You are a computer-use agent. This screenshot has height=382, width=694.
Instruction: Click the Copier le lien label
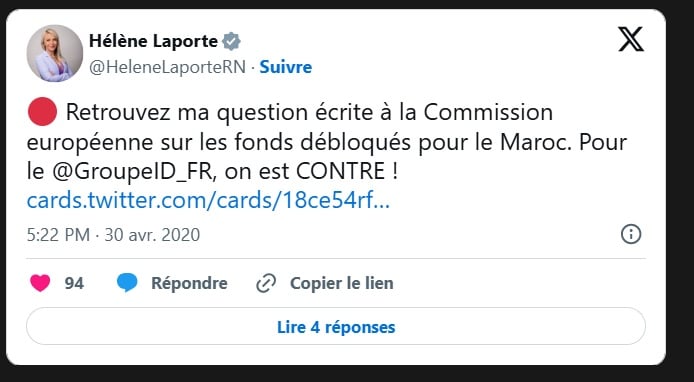point(342,283)
